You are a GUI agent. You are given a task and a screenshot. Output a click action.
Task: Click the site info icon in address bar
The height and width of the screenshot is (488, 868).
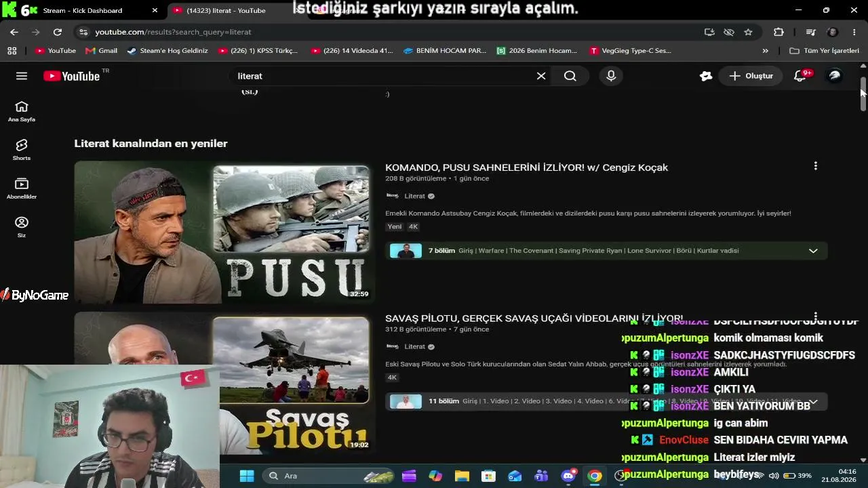pyautogui.click(x=83, y=32)
